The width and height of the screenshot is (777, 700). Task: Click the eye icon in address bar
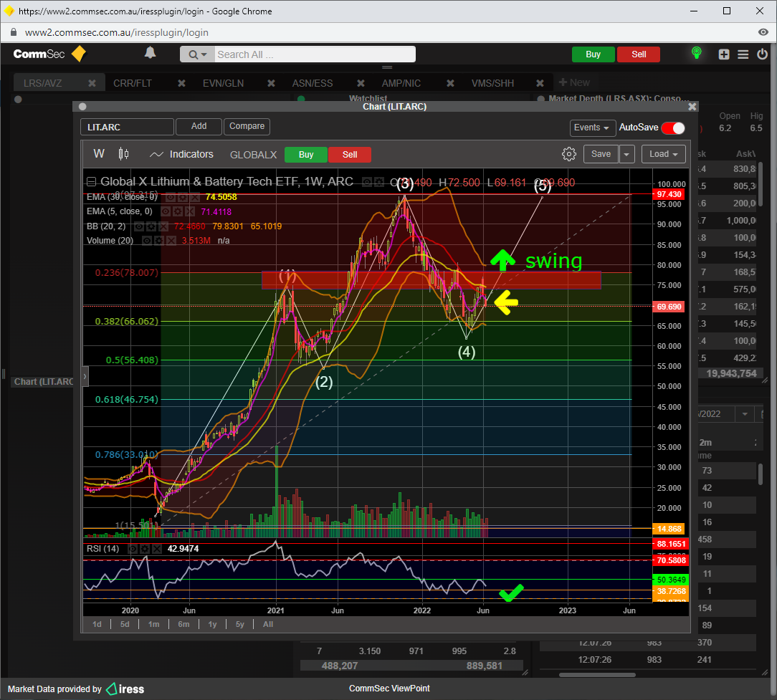click(763, 32)
